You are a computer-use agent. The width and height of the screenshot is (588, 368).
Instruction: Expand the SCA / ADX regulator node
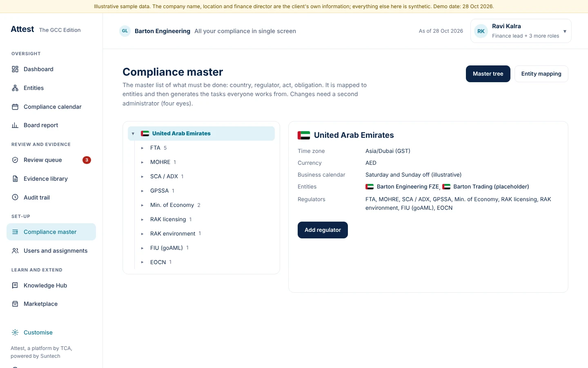[142, 177]
